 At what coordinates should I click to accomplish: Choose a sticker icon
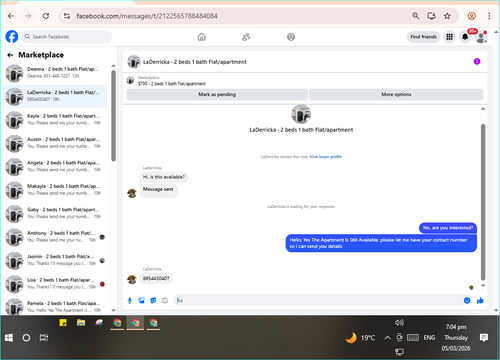click(153, 301)
